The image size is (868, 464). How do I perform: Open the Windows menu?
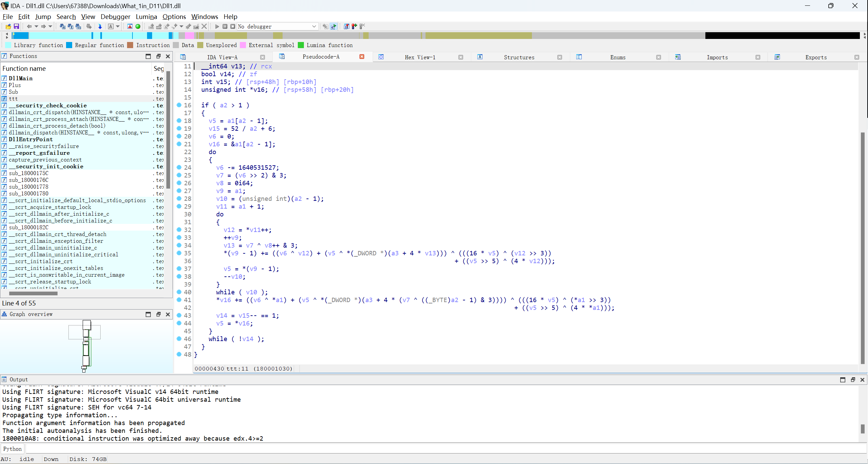205,17
